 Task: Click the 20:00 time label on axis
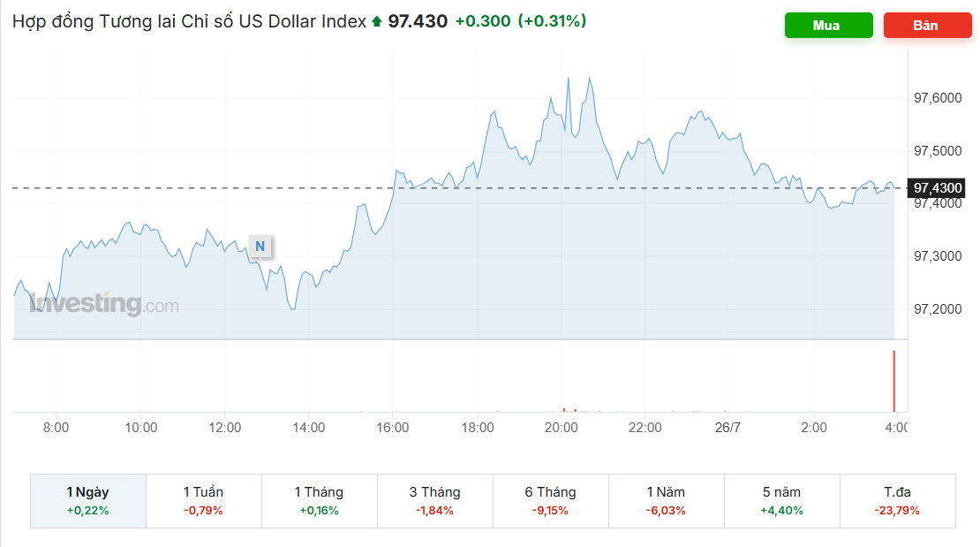tap(562, 428)
